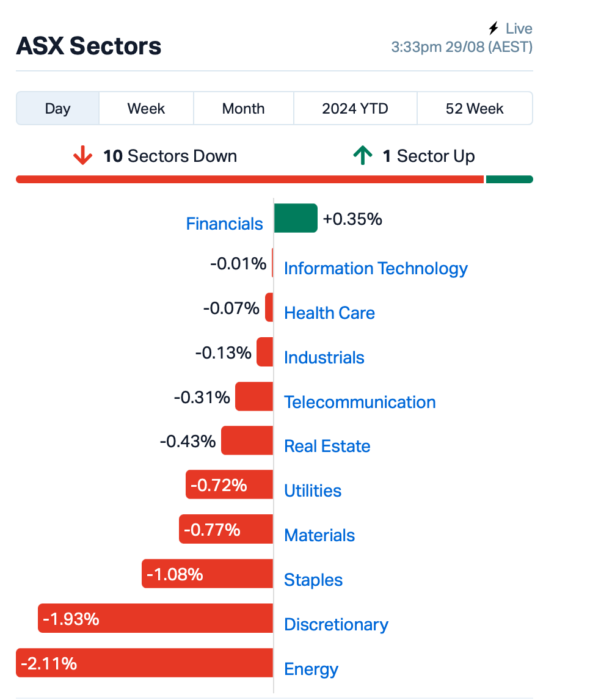Go to the Health Care sector
This screenshot has width=601, height=700.
pyautogui.click(x=330, y=313)
